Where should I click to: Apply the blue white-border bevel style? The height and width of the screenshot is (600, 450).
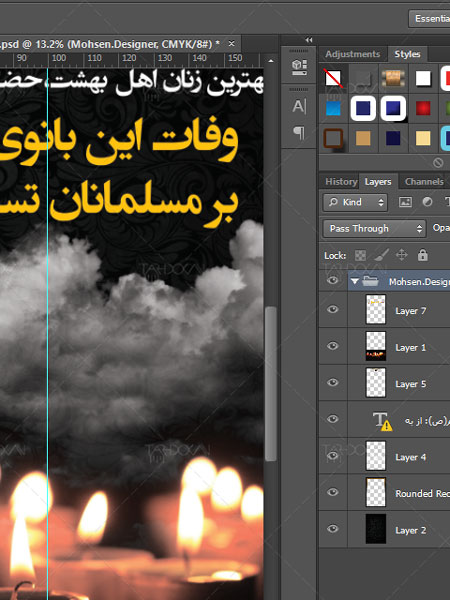click(x=393, y=109)
